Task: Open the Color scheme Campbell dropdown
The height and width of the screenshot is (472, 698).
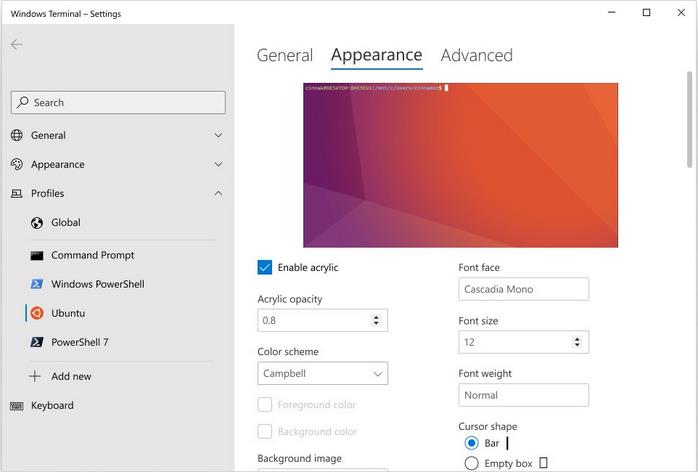Action: (x=322, y=374)
